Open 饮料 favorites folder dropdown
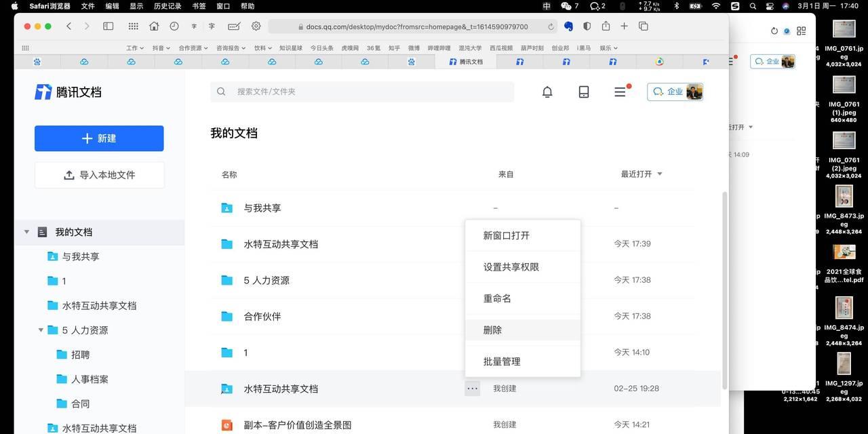 click(263, 48)
